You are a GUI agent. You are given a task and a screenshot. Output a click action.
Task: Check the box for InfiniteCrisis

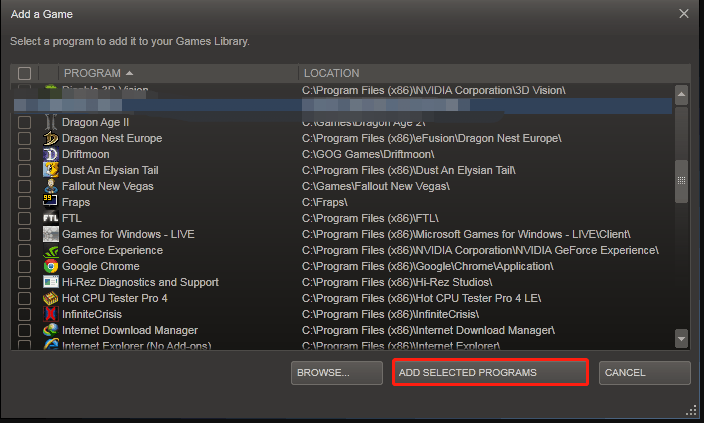click(x=24, y=314)
